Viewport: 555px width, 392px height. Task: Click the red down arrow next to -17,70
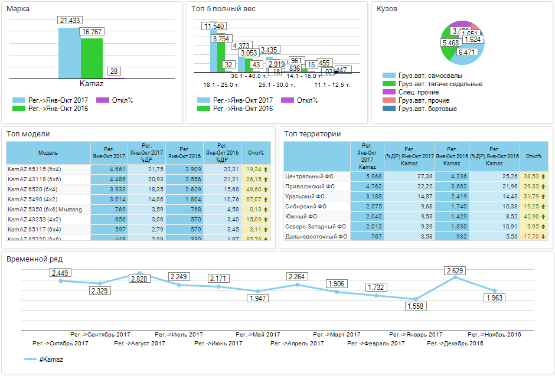pyautogui.click(x=543, y=236)
